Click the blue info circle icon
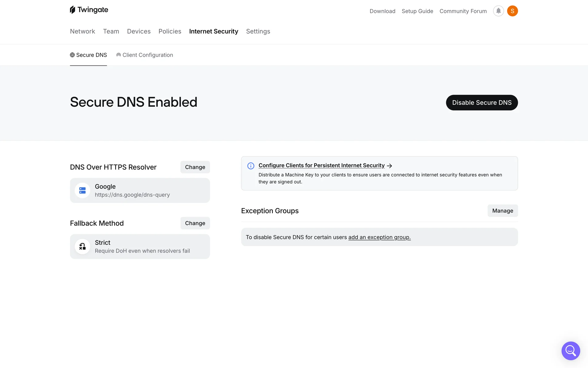Image resolution: width=588 pixels, height=368 pixels. (251, 166)
